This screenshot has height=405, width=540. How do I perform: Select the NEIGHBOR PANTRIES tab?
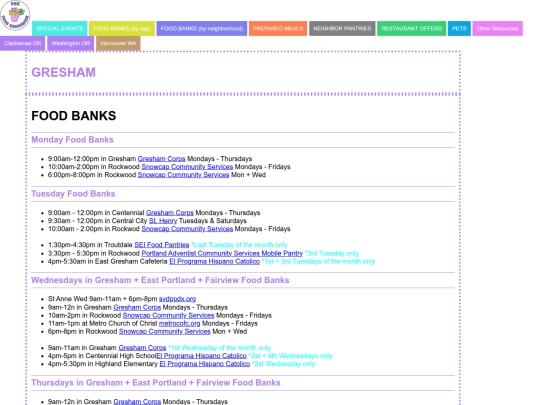(x=342, y=29)
